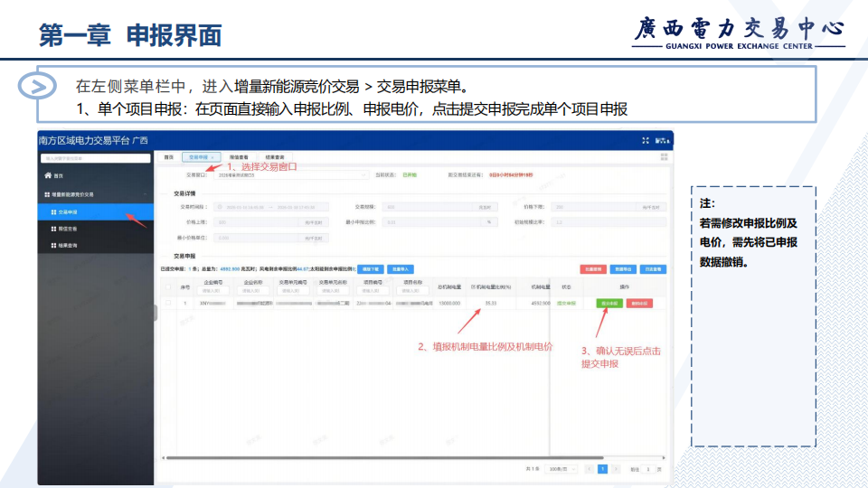Click the 数据导出 button

623,269
